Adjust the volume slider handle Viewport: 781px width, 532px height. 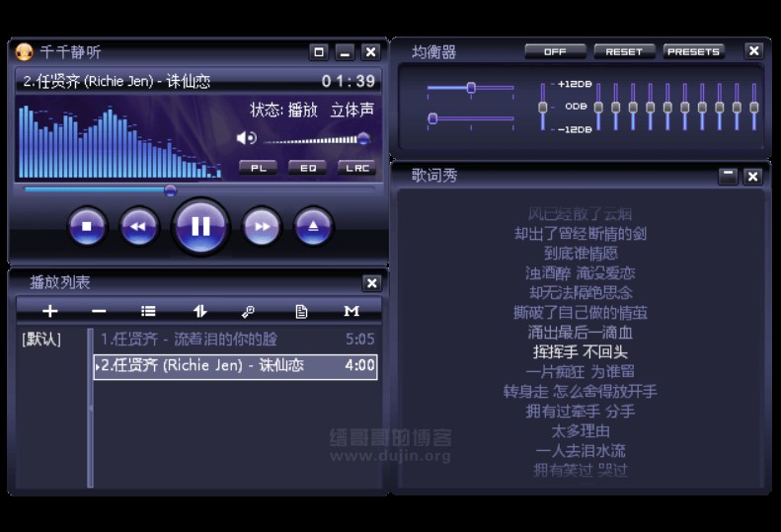[363, 138]
